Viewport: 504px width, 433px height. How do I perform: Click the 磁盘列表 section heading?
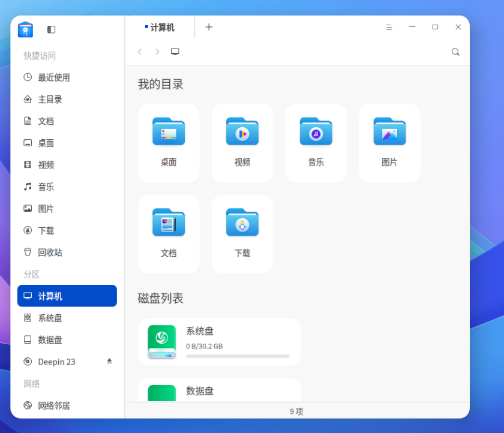point(160,298)
